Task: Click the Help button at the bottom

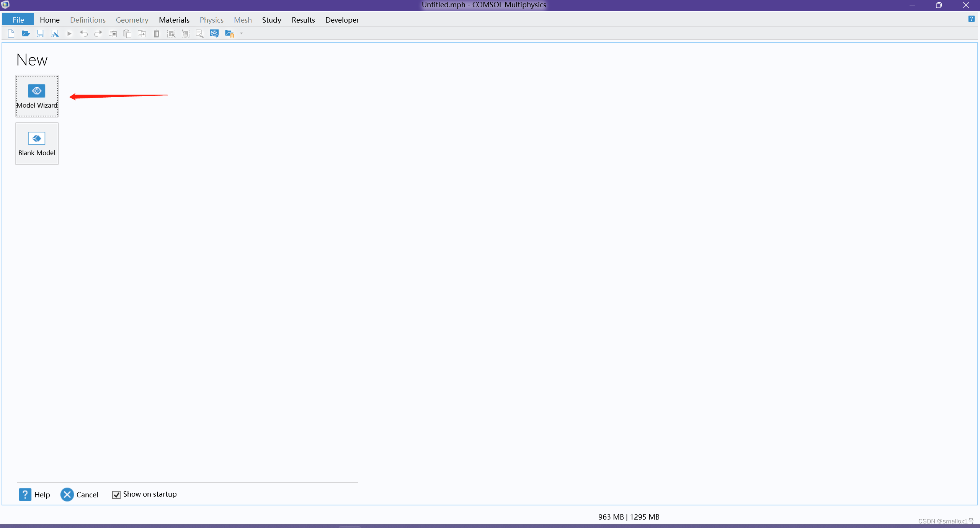Action: click(34, 494)
